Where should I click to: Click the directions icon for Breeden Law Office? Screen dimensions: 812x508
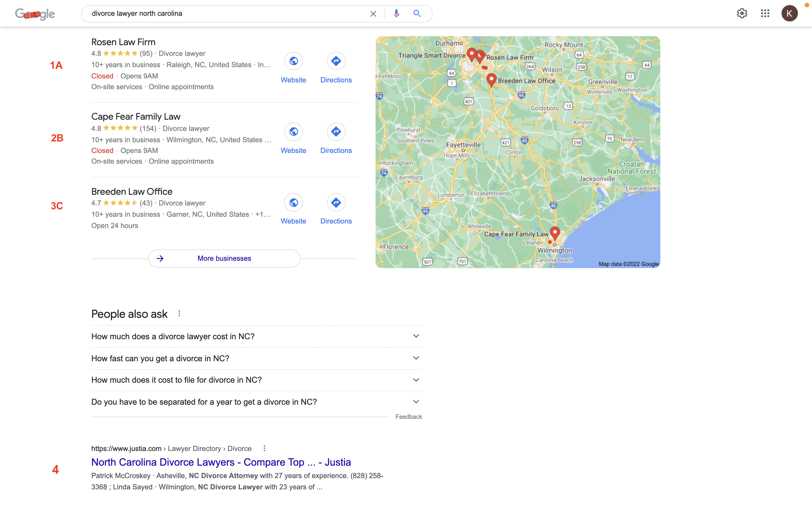(336, 203)
